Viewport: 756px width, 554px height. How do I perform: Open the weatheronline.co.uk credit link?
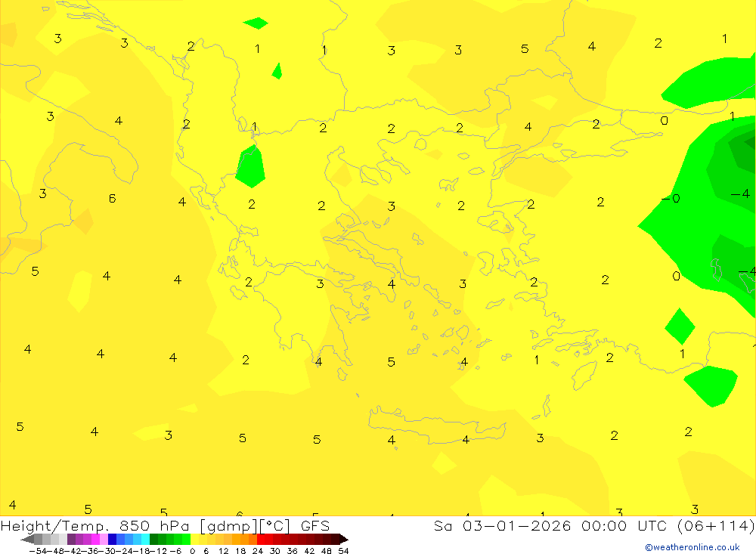point(692,547)
